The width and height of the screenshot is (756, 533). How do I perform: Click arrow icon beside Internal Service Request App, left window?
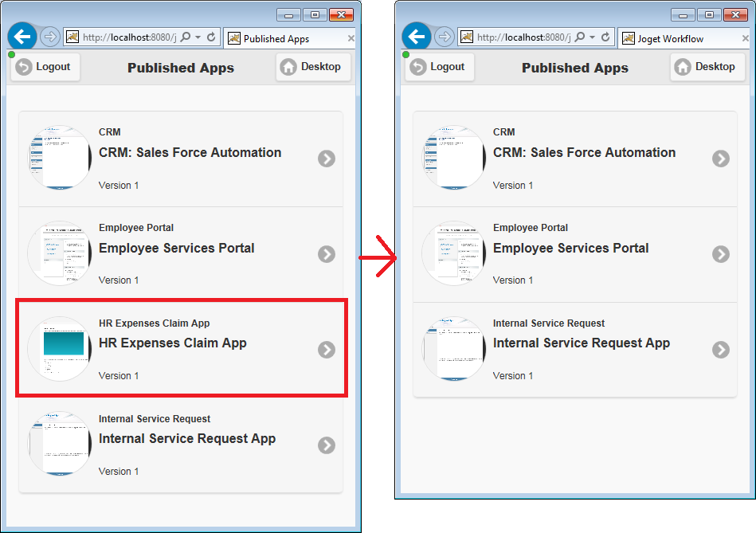(327, 445)
